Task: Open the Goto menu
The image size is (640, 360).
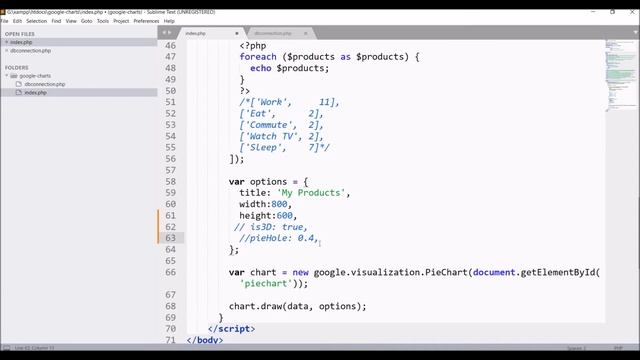Action: (87, 21)
